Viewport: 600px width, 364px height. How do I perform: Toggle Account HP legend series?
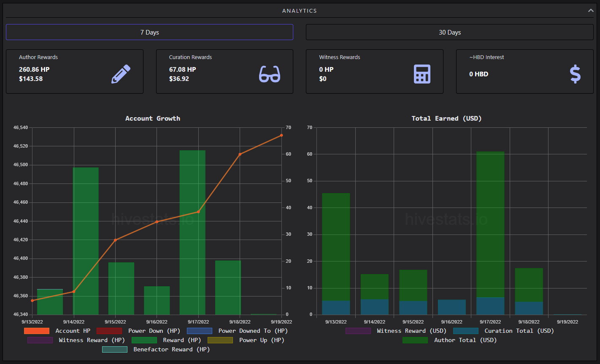pos(57,331)
